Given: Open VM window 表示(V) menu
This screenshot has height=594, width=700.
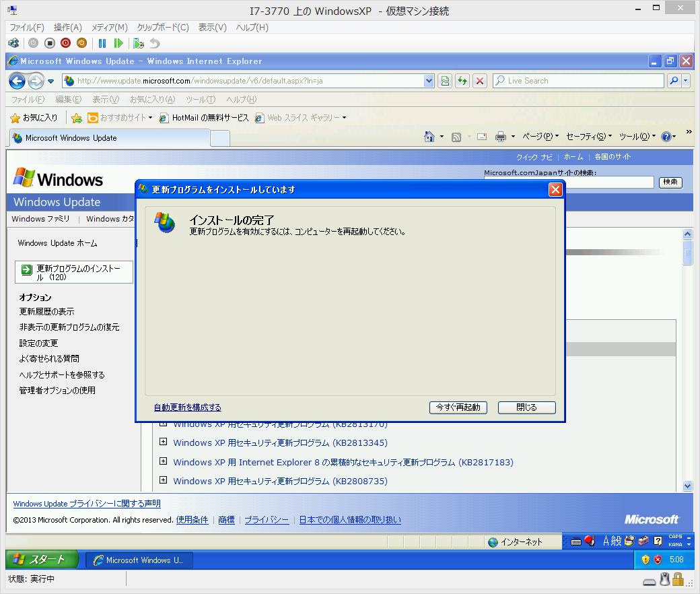Looking at the screenshot, I should coord(213,27).
